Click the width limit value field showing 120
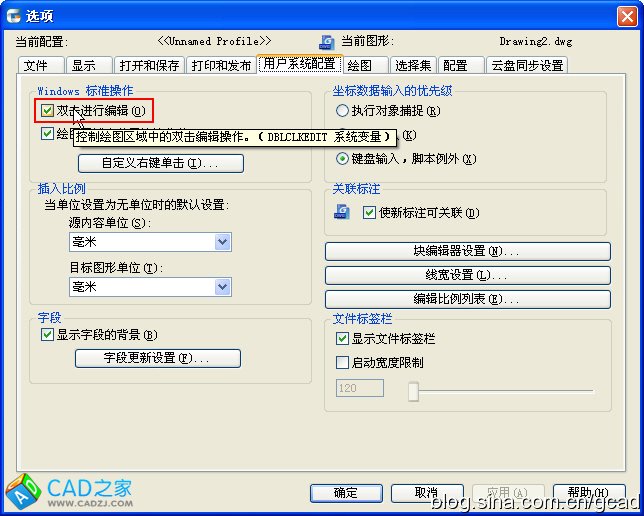Image resolution: width=644 pixels, height=516 pixels. 364,388
